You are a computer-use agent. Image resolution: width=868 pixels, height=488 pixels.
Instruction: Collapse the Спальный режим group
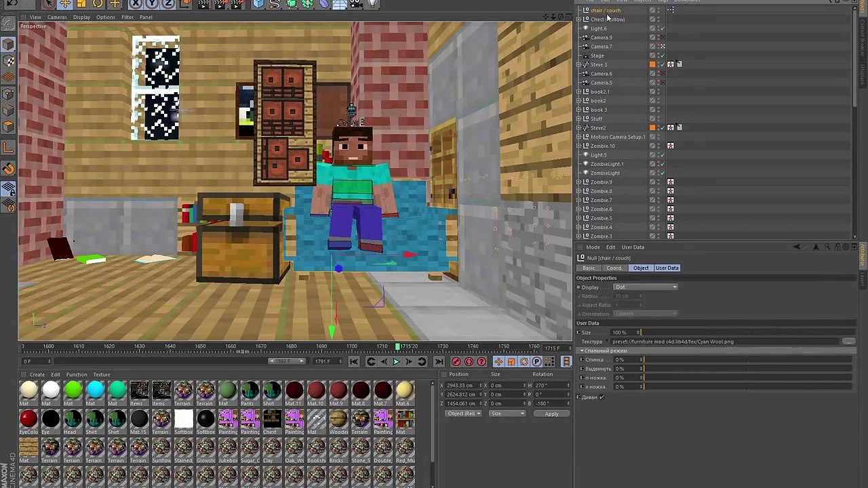(x=582, y=351)
